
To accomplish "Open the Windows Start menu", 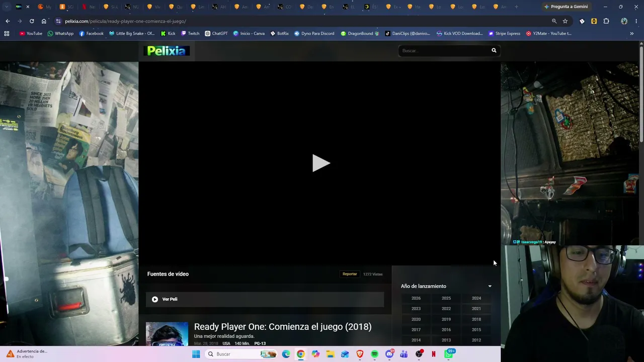I will click(196, 354).
